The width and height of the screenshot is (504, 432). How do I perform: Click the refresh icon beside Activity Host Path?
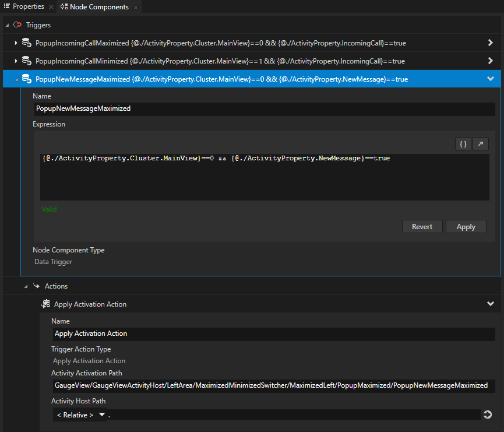488,415
